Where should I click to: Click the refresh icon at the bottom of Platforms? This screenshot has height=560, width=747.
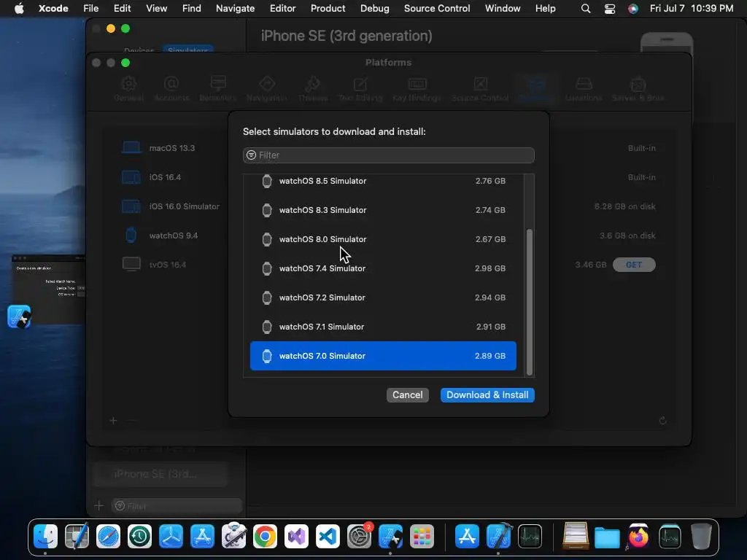point(662,421)
